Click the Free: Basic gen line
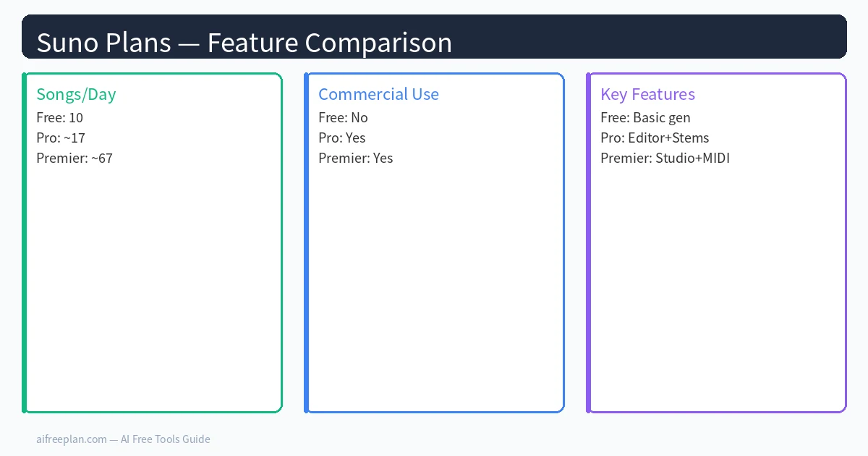This screenshot has height=456, width=868. pos(645,117)
